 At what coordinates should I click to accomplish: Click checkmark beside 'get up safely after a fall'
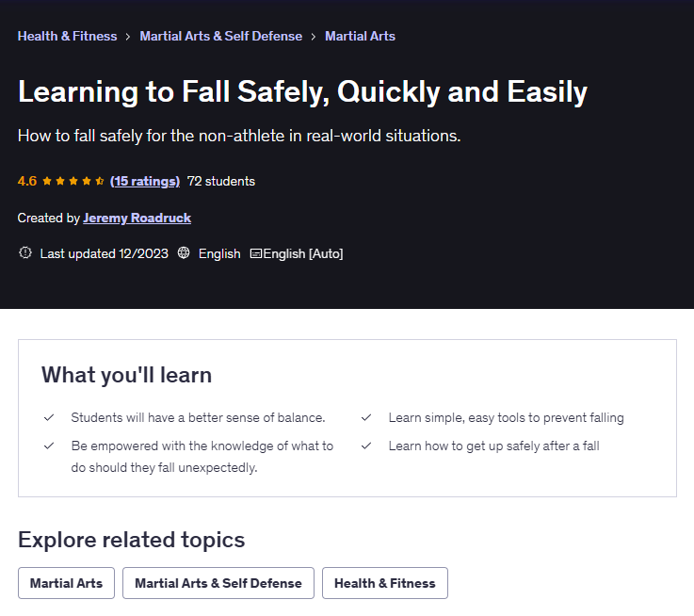coord(366,446)
